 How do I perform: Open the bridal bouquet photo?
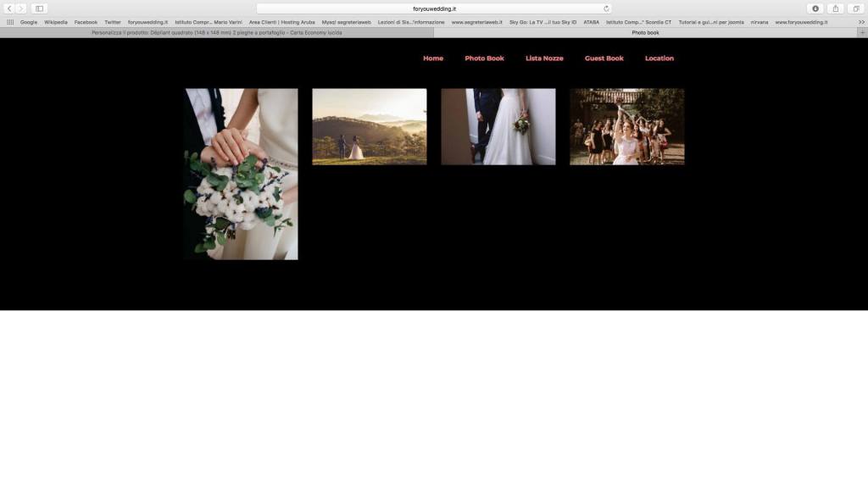240,174
